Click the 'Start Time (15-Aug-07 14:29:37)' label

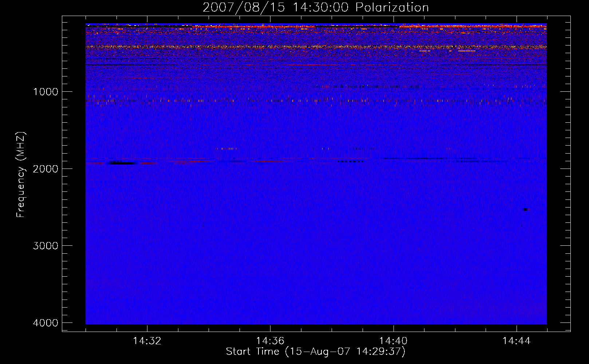pyautogui.click(x=316, y=352)
